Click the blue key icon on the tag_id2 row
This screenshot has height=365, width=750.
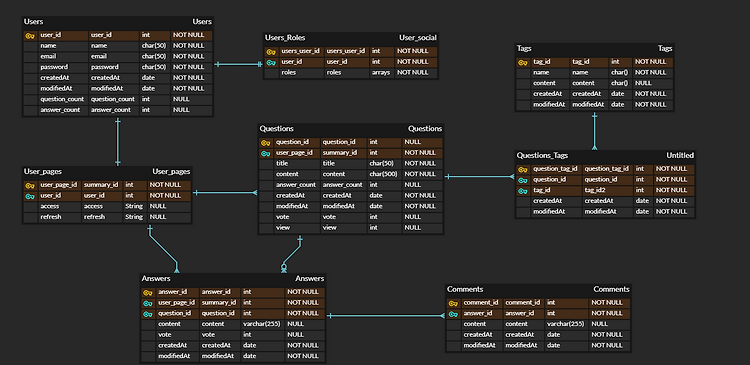click(523, 191)
